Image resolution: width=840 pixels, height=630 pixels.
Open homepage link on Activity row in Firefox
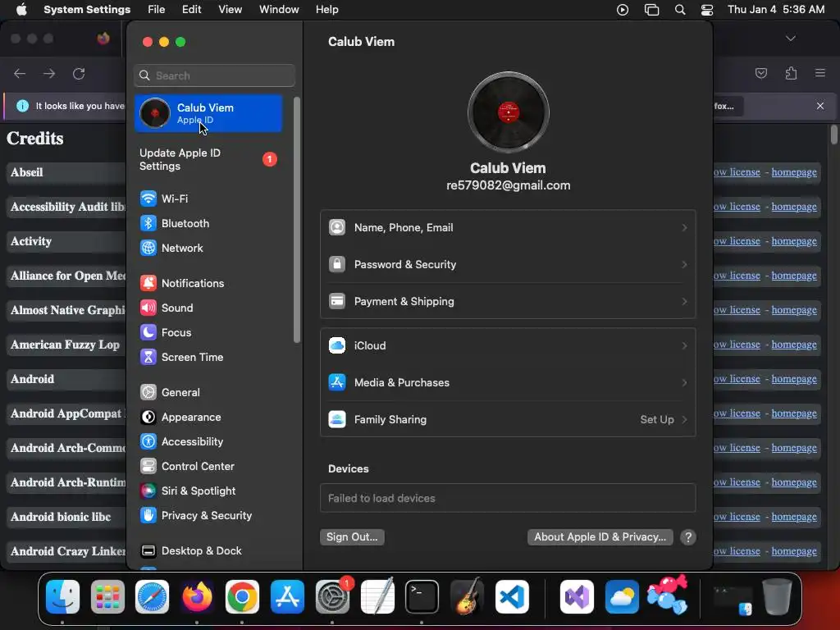pos(794,242)
